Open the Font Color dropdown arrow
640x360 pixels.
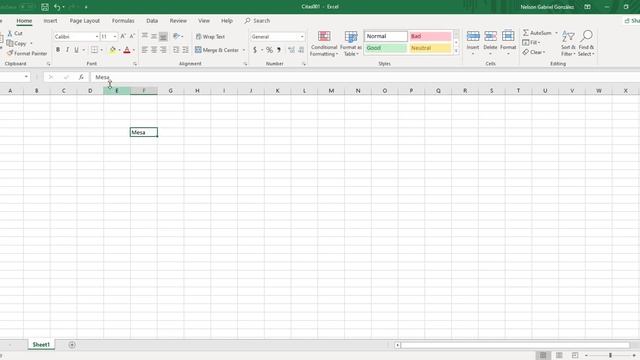click(x=134, y=50)
